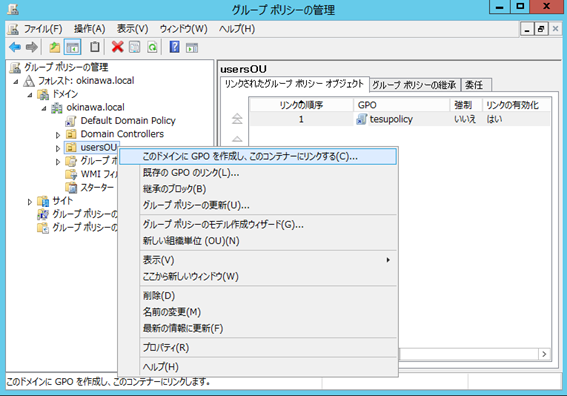Click the Forward arrow toolbar icon

[x=32, y=47]
